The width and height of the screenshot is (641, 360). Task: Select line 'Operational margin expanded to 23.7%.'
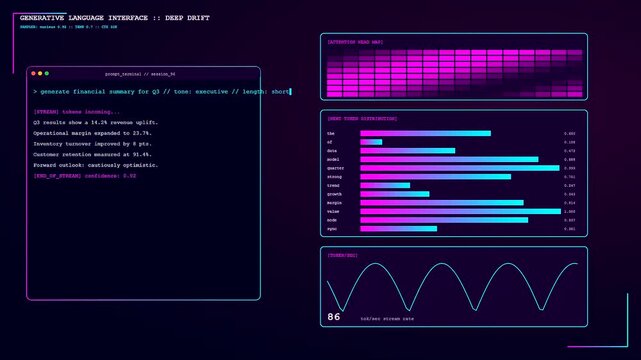(92, 133)
